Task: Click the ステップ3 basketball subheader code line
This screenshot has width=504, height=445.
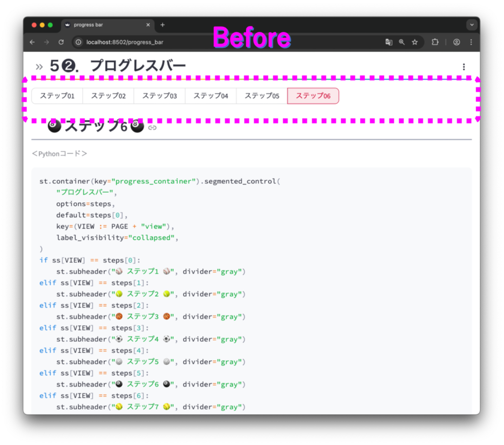Action: point(151,317)
